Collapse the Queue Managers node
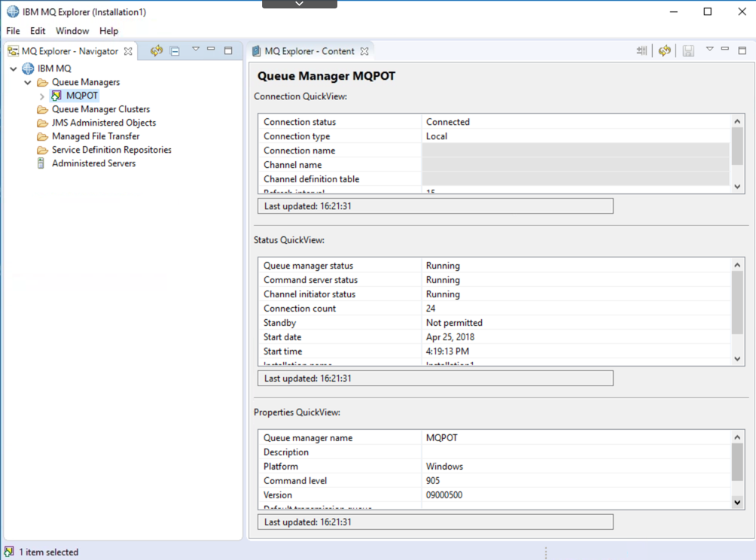 (28, 82)
